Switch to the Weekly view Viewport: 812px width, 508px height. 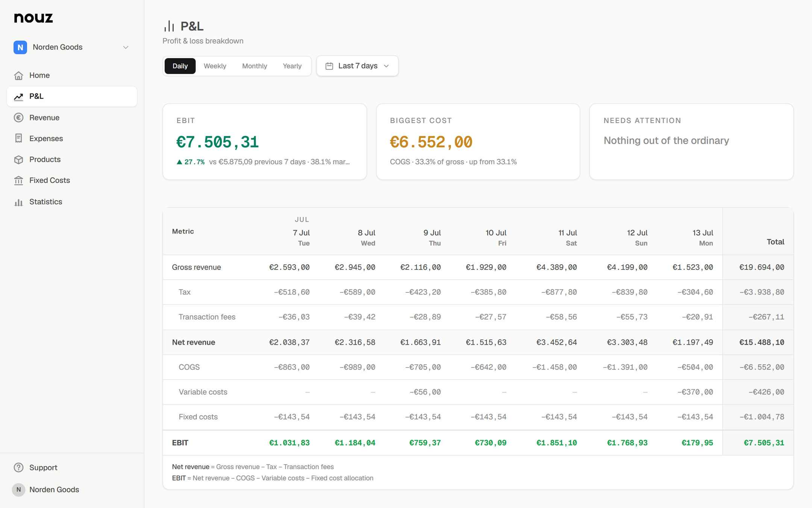(x=215, y=66)
